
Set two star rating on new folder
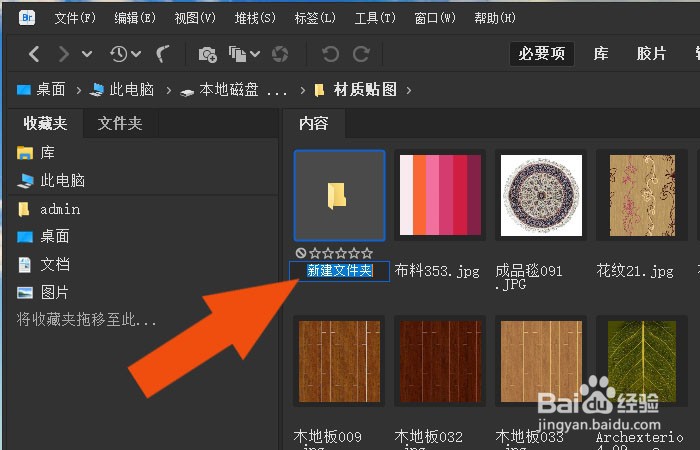point(328,253)
